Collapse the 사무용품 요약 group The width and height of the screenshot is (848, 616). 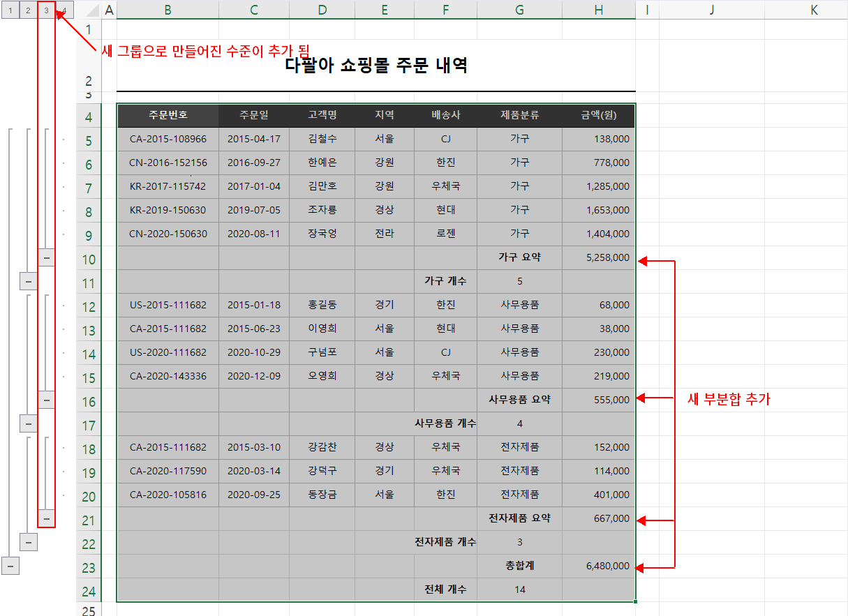pyautogui.click(x=45, y=399)
